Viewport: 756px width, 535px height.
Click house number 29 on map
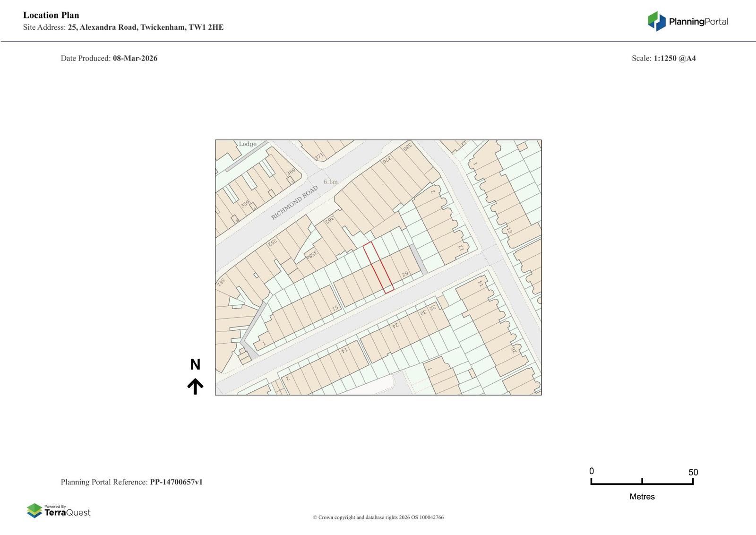point(404,274)
